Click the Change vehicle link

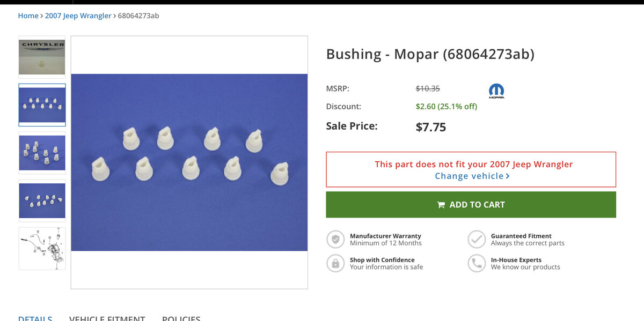[469, 176]
